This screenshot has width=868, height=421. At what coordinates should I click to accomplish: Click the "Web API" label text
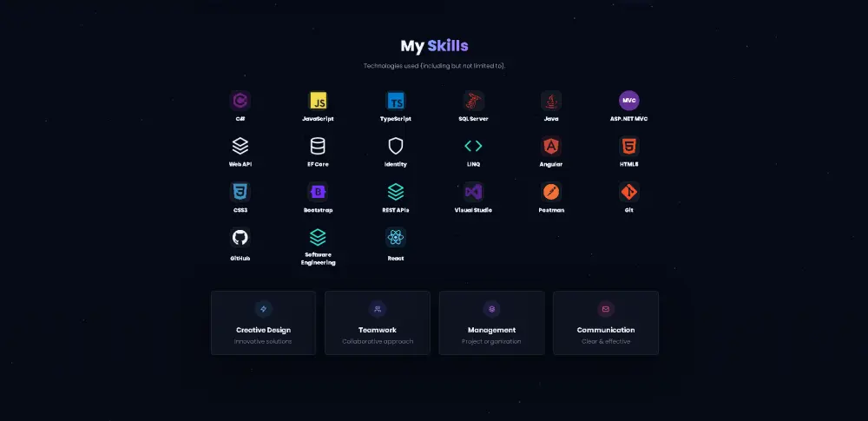[240, 165]
